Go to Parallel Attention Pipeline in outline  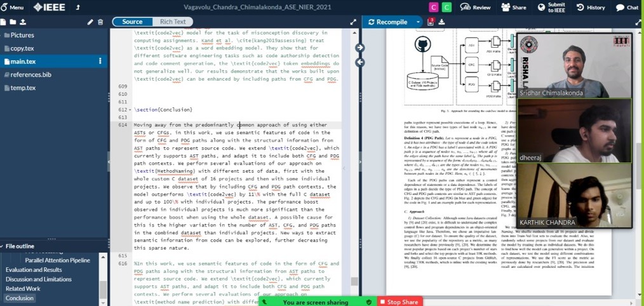58,260
